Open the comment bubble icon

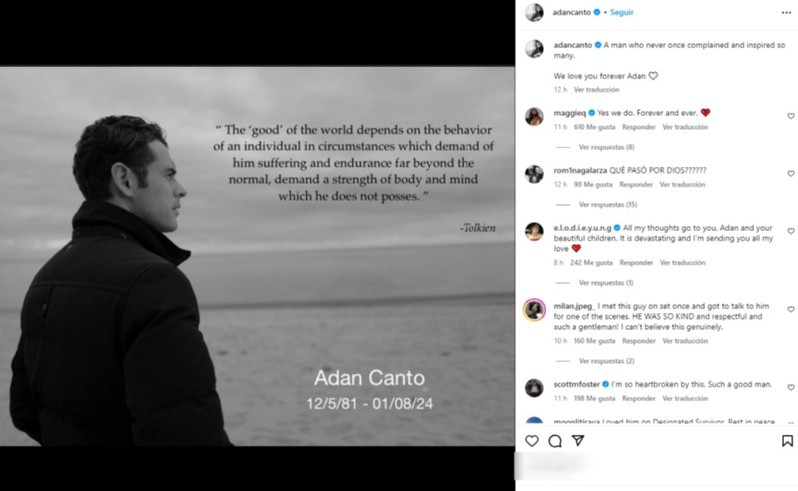555,441
